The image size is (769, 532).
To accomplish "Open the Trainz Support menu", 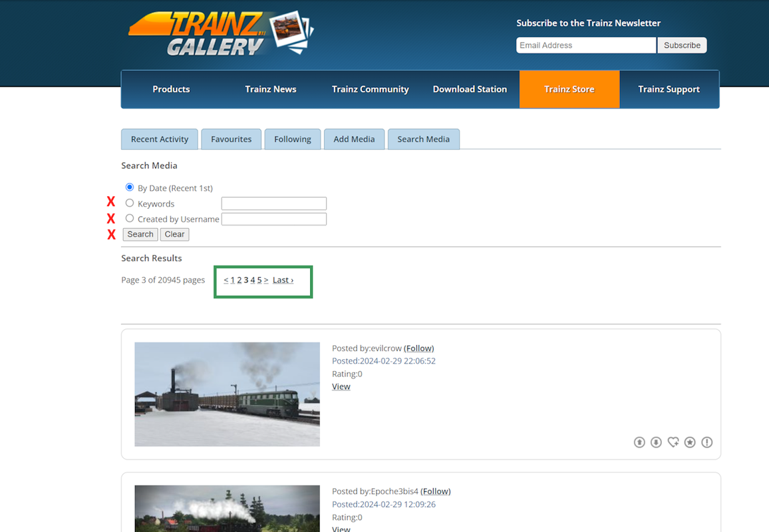I will click(669, 89).
